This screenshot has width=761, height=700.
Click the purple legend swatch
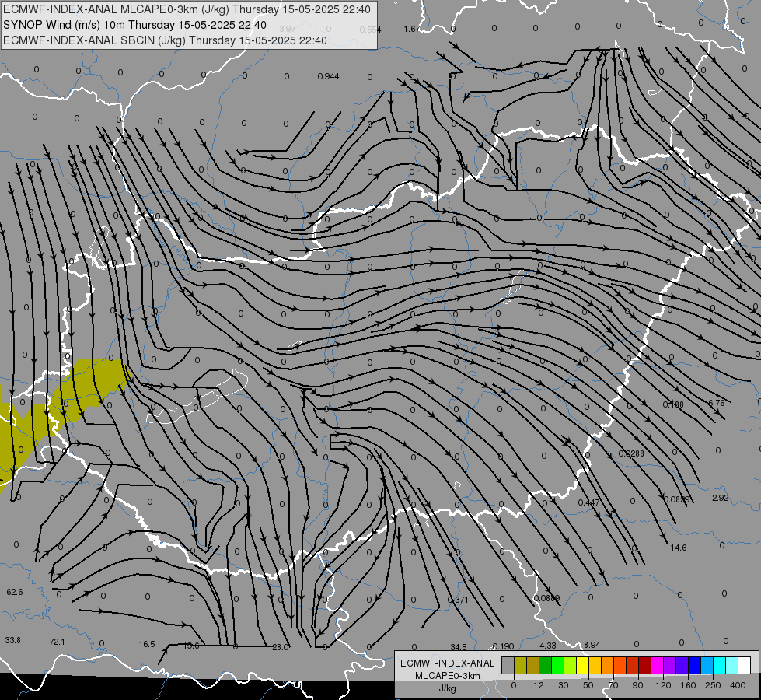670,665
